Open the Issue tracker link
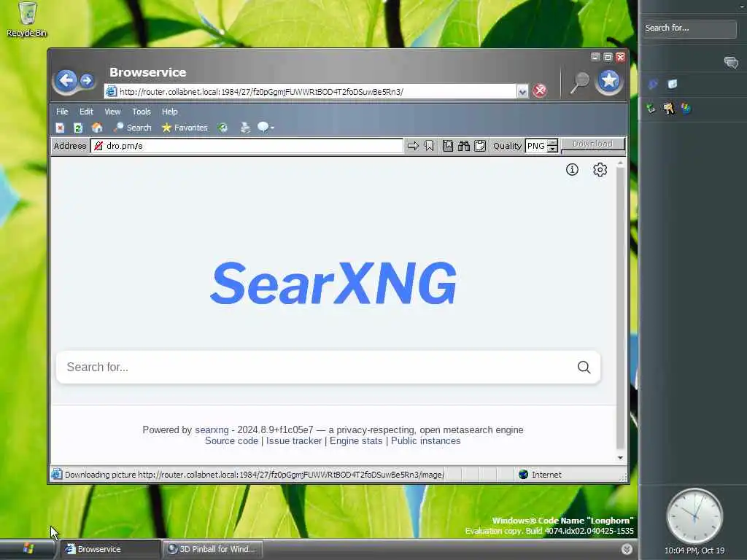 point(294,441)
